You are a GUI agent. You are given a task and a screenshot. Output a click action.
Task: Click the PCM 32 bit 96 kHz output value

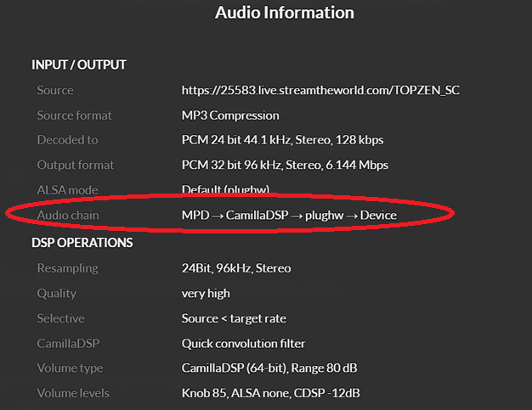pos(299,165)
